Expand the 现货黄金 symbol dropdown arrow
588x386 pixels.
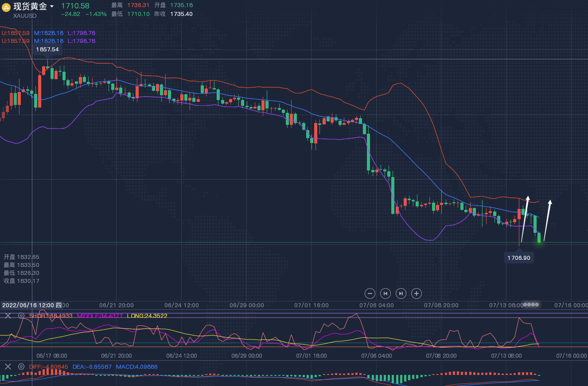coord(52,7)
